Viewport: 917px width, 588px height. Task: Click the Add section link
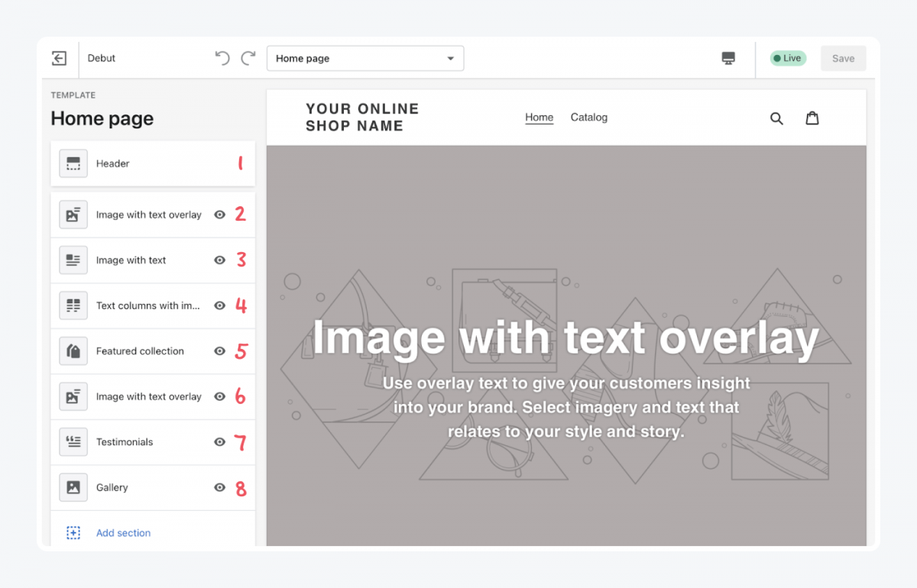click(123, 533)
